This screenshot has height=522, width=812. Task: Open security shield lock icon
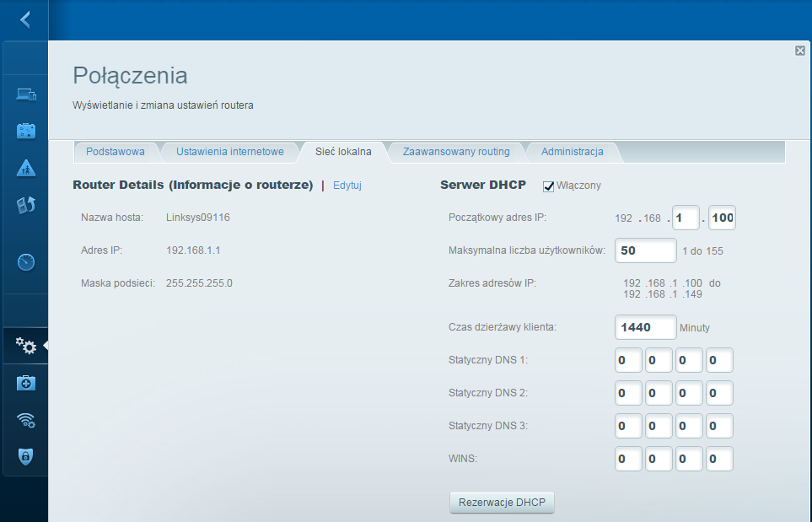click(x=26, y=456)
